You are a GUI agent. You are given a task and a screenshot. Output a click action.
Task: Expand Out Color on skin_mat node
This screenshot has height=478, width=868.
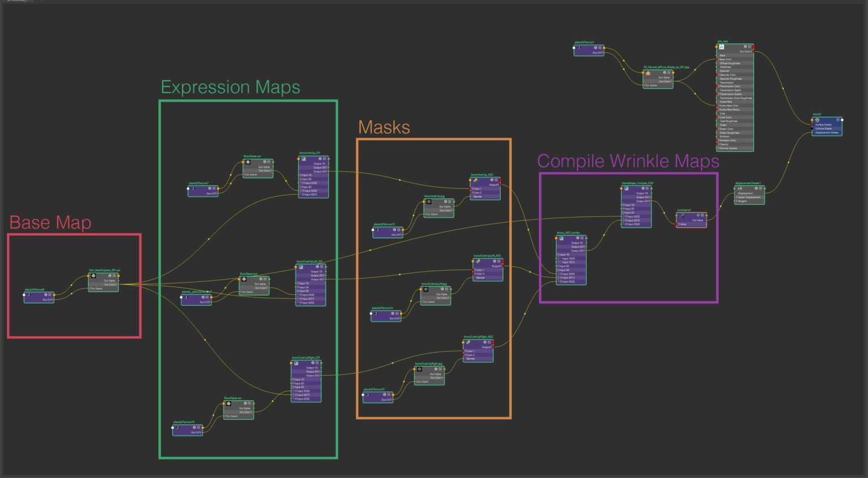(x=752, y=51)
